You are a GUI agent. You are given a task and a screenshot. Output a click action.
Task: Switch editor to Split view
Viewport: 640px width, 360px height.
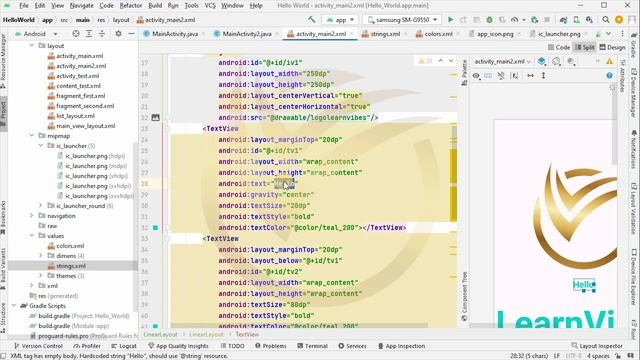pos(584,47)
